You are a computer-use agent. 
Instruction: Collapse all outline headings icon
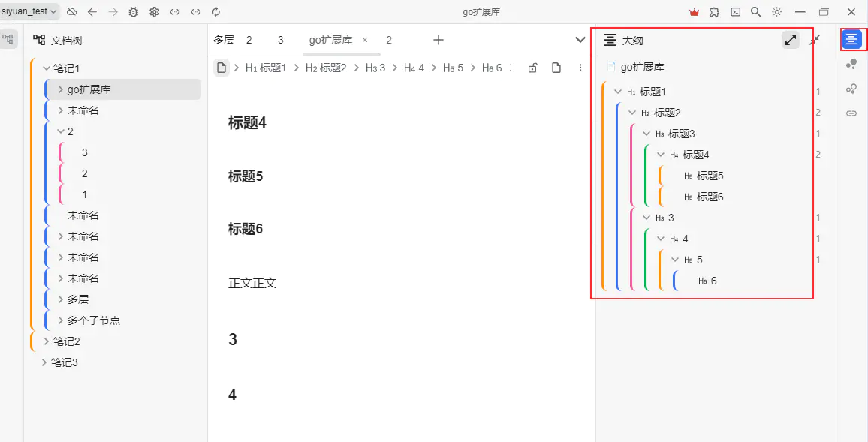click(x=815, y=40)
